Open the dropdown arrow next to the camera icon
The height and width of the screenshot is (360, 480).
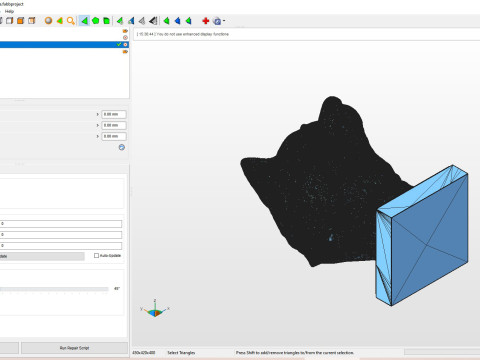click(x=224, y=21)
